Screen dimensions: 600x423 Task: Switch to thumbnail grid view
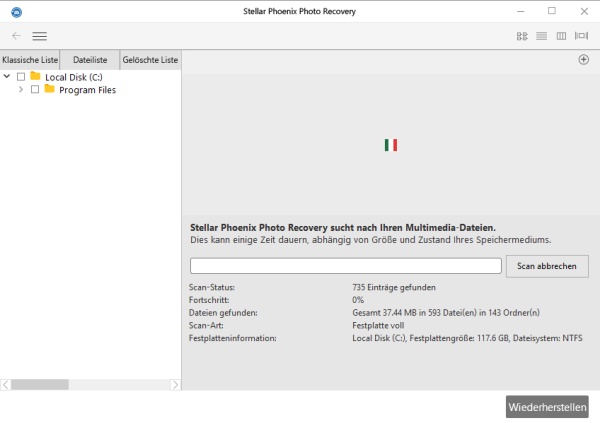pos(522,36)
